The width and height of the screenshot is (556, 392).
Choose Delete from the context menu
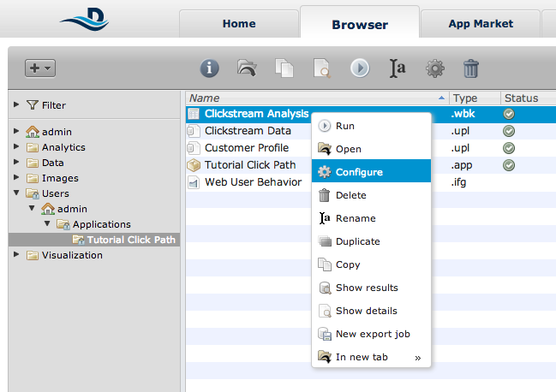[371, 195]
